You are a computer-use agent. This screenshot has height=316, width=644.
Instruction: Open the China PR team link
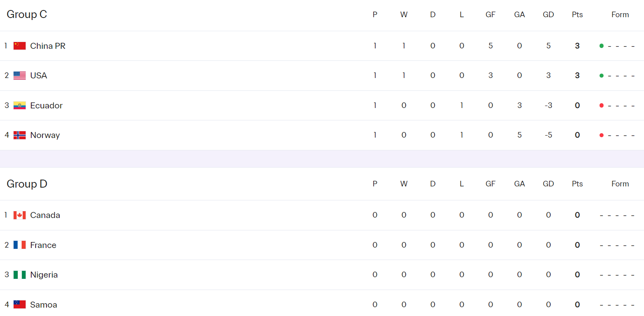coord(48,46)
